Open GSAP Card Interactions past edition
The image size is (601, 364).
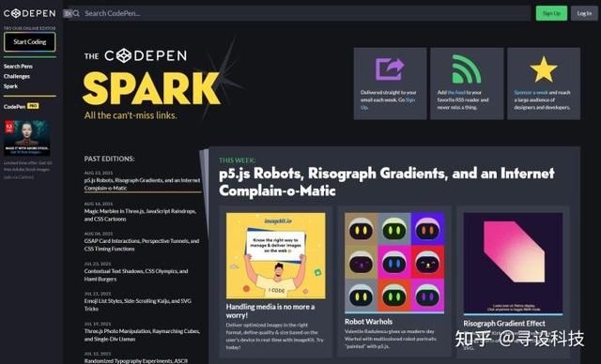tap(142, 245)
